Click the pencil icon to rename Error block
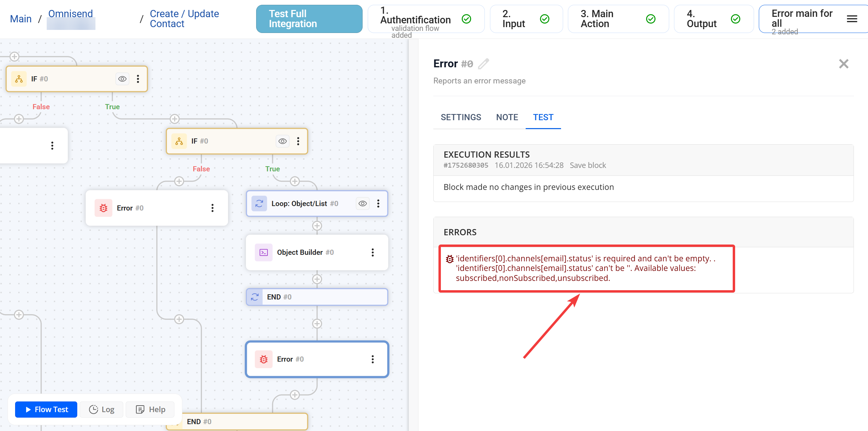The image size is (868, 431). (x=483, y=64)
